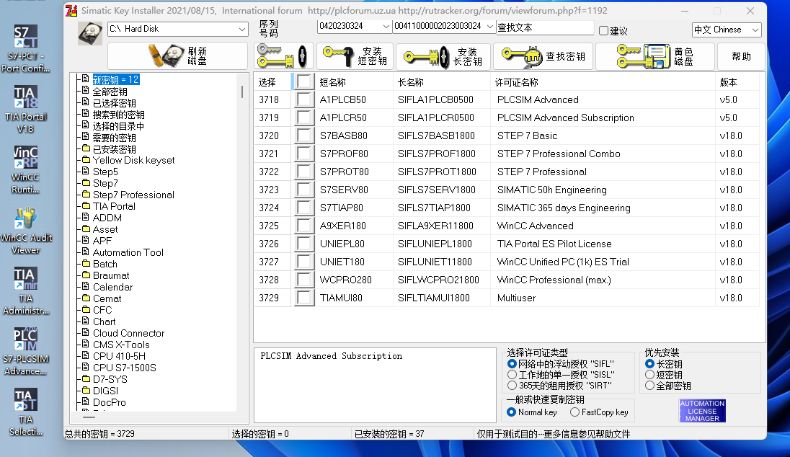Check the box for row 3718 A1PLCB50
790x457 pixels.
pos(304,100)
